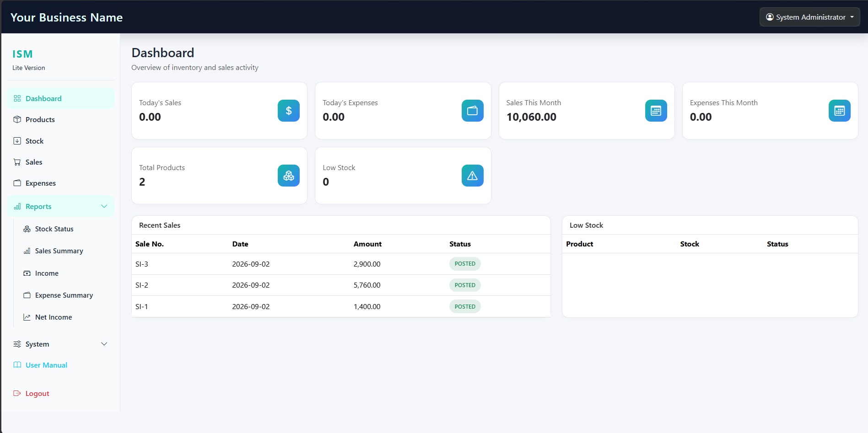The width and height of the screenshot is (868, 433).
Task: Open the Expense Summary report
Action: coord(64,295)
